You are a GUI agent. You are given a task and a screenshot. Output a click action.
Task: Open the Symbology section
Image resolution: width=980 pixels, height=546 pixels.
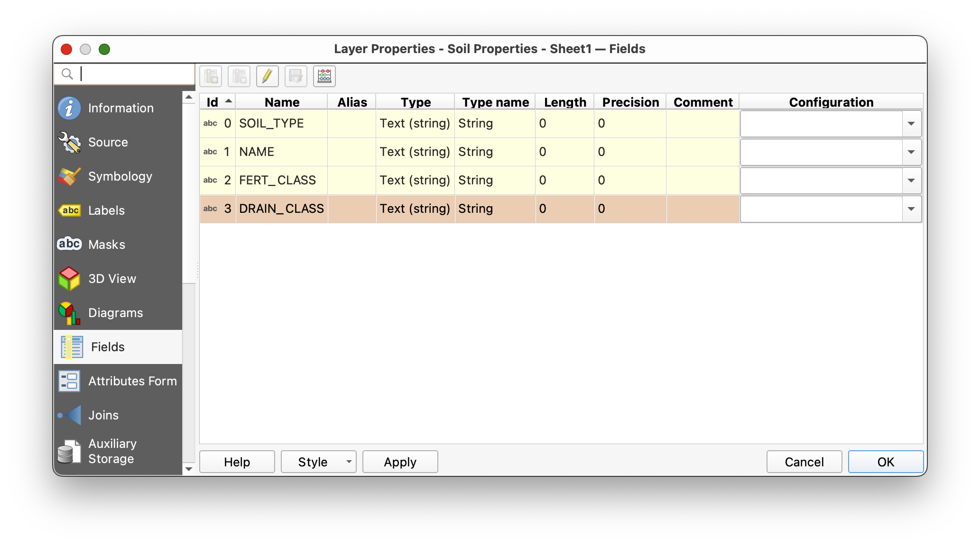pyautogui.click(x=120, y=176)
